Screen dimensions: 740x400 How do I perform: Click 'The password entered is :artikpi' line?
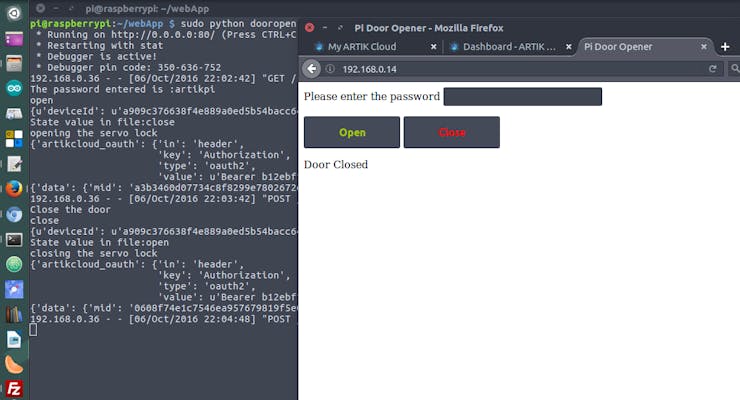pyautogui.click(x=123, y=89)
